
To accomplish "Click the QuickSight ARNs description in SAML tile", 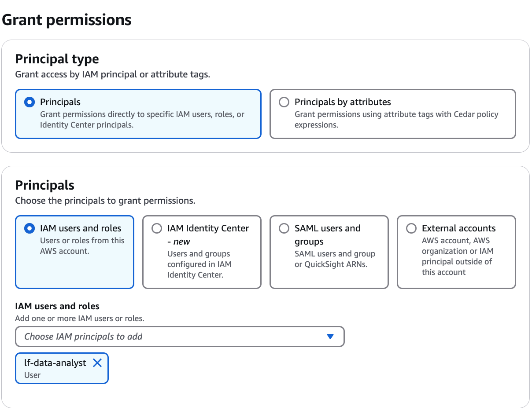I will coord(335,259).
